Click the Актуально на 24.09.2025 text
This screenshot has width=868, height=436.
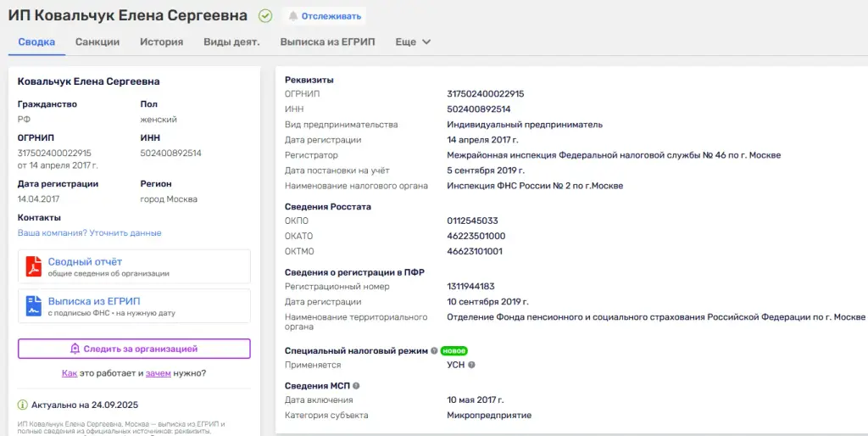click(x=85, y=405)
